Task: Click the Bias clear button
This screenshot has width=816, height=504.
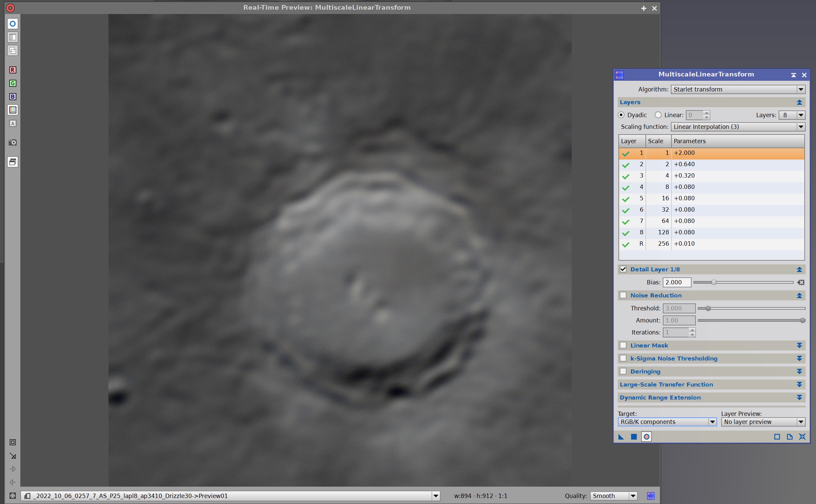Action: 801,283
